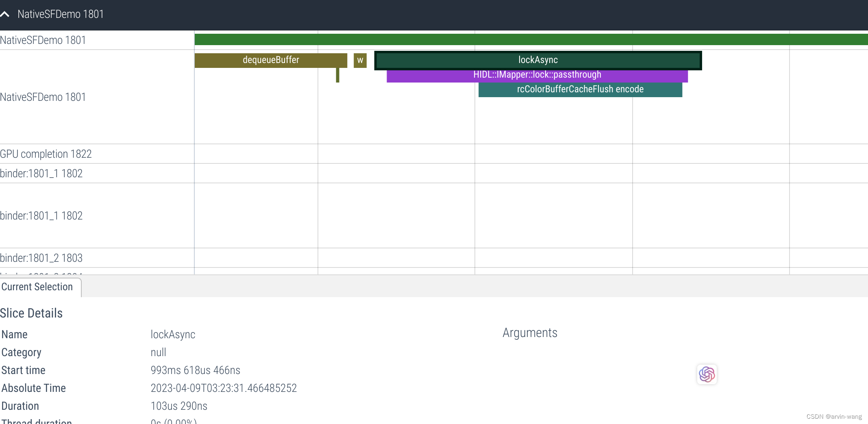Image resolution: width=868 pixels, height=424 pixels.
Task: Click the swirl logo icon under Arguments
Action: (x=707, y=374)
